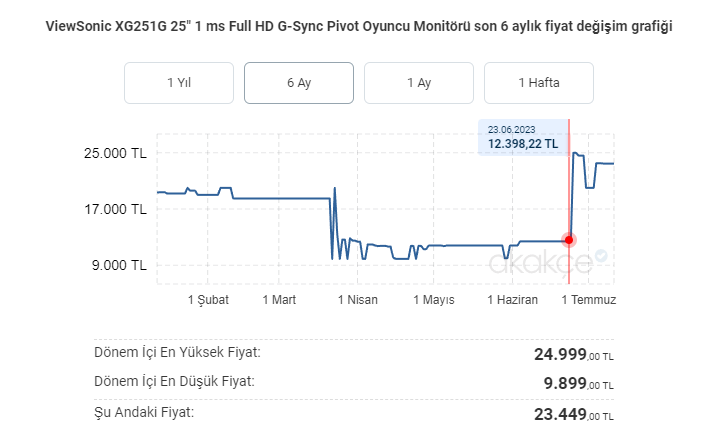The width and height of the screenshot is (727, 435).
Task: Select the 17.000 TL axis label
Action: pos(118,210)
